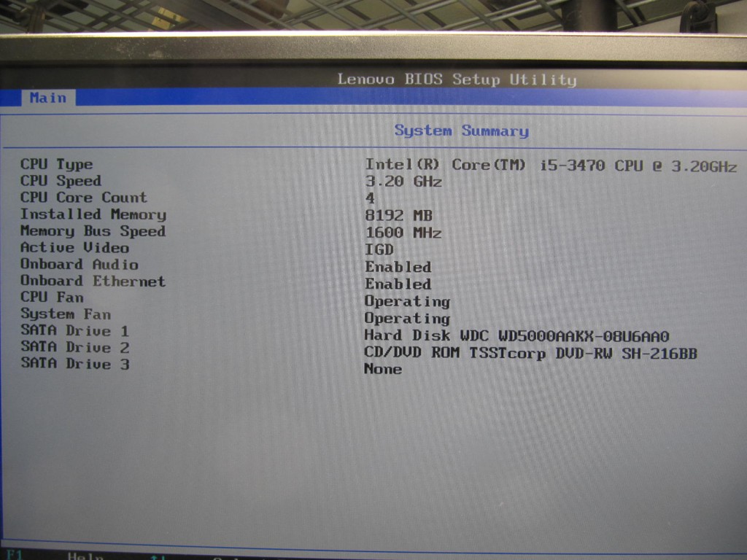This screenshot has height=560, width=747.
Task: Click the Enabled value for Onboard Audio
Action: 398,267
